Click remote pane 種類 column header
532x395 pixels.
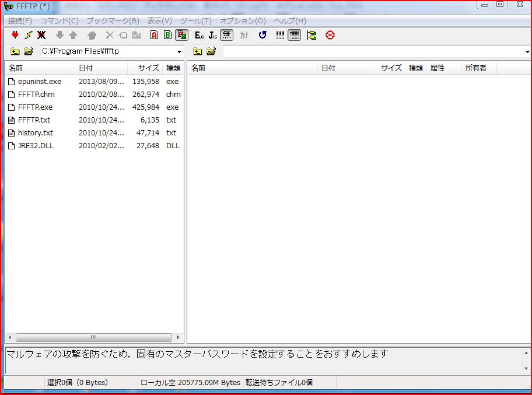pos(416,68)
